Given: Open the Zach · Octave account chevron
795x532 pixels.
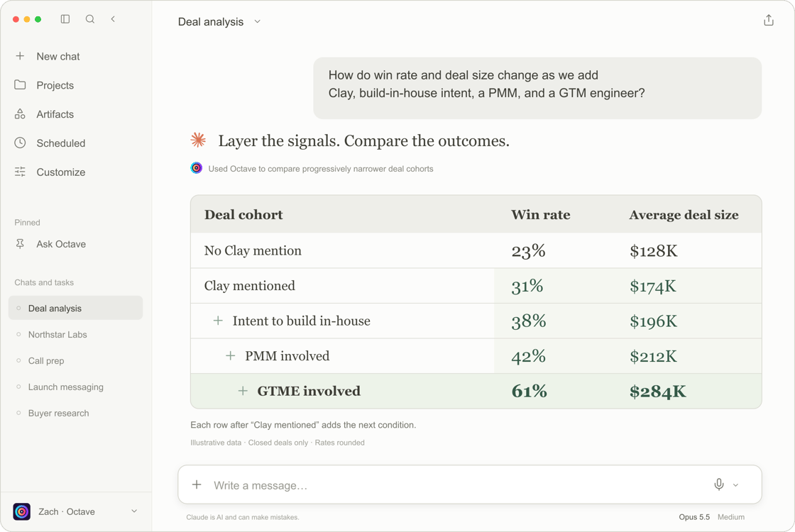Looking at the screenshot, I should 134,511.
